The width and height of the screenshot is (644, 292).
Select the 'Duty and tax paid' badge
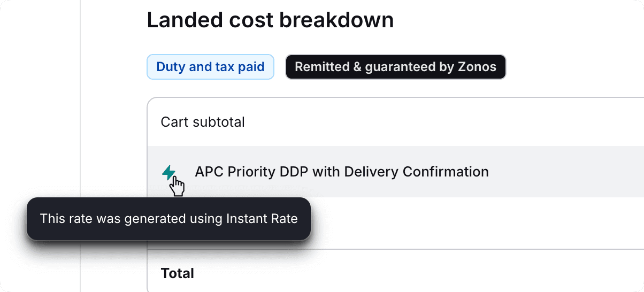tap(210, 67)
